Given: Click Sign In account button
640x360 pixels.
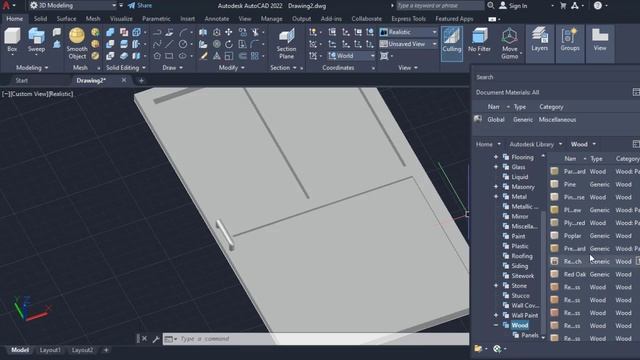Looking at the screenshot, I should point(513,6).
